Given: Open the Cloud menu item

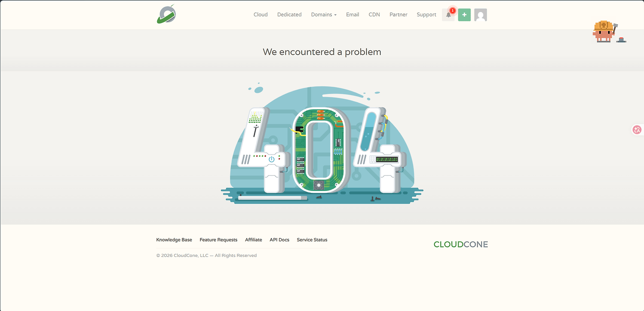Looking at the screenshot, I should 260,14.
